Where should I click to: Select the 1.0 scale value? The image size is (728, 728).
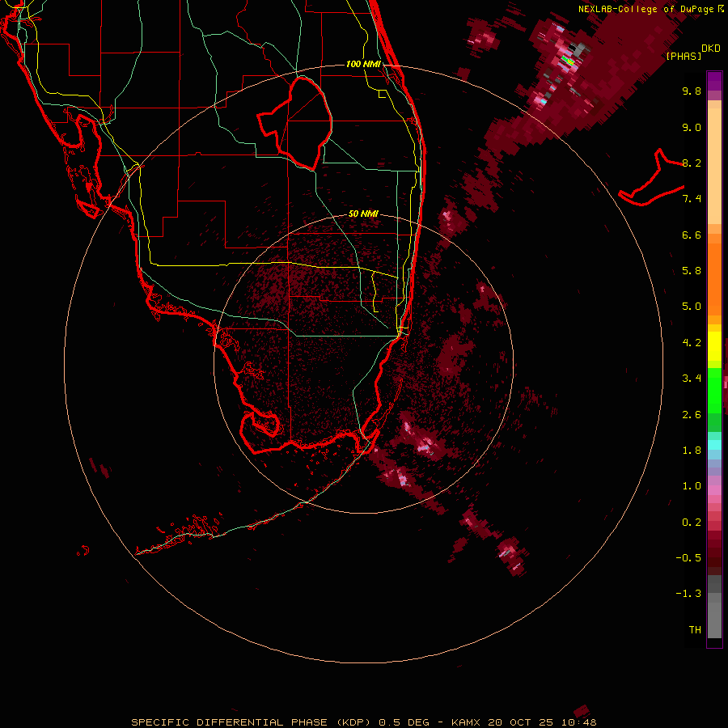click(x=692, y=486)
